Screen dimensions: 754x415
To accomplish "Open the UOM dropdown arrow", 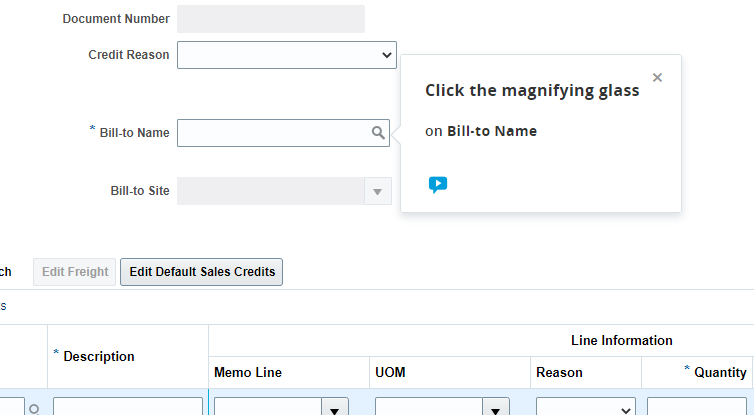I will click(x=496, y=407).
